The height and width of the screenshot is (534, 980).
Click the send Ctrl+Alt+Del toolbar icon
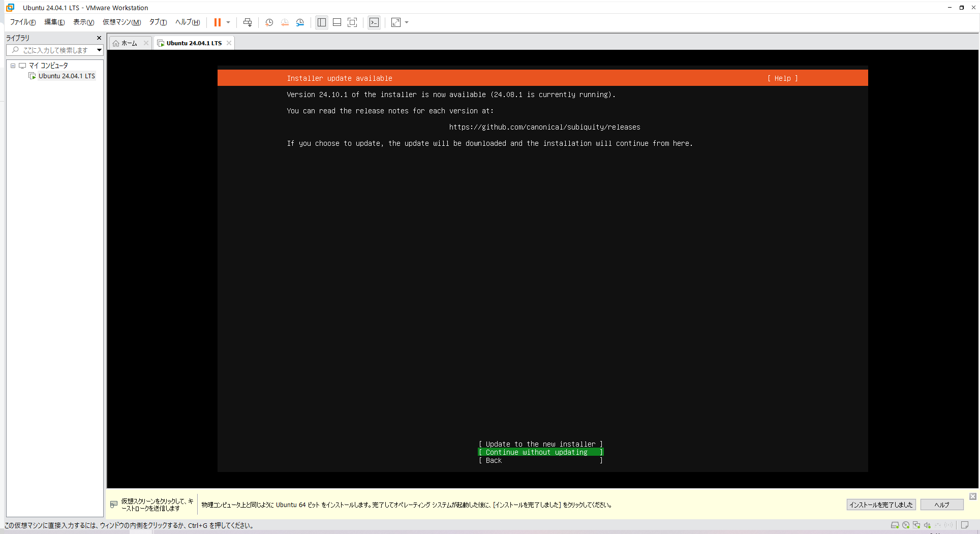click(248, 22)
